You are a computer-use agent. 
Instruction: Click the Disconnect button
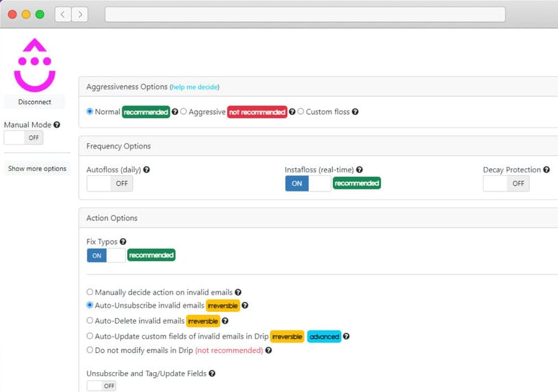click(x=34, y=102)
